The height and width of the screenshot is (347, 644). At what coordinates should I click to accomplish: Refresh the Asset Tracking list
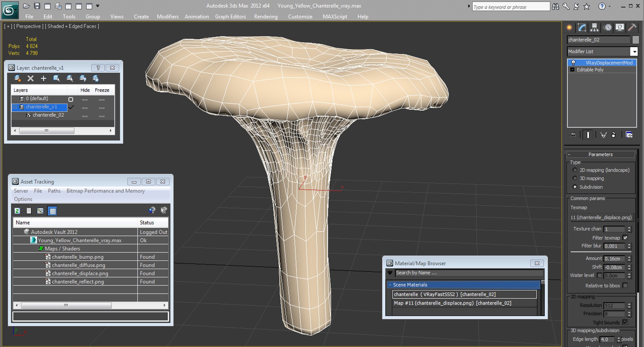click(17, 211)
